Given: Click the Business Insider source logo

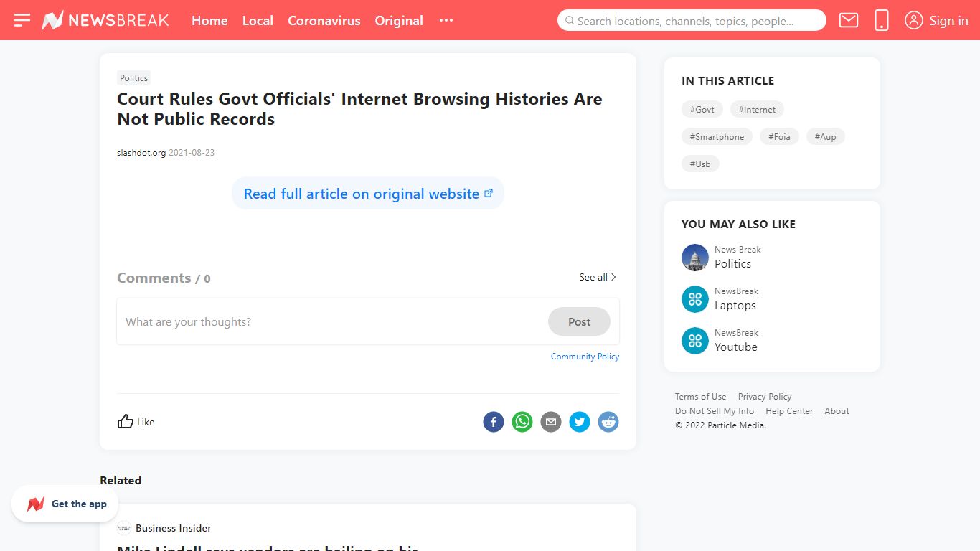Looking at the screenshot, I should point(124,528).
